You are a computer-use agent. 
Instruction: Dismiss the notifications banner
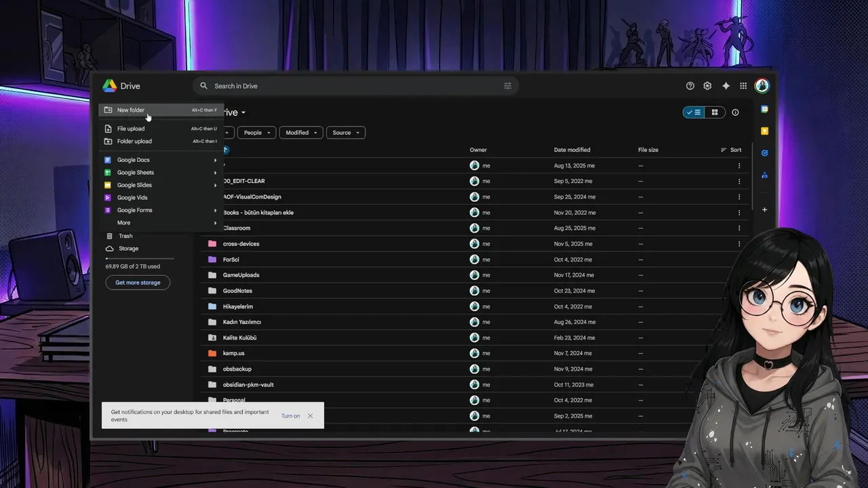click(x=311, y=416)
